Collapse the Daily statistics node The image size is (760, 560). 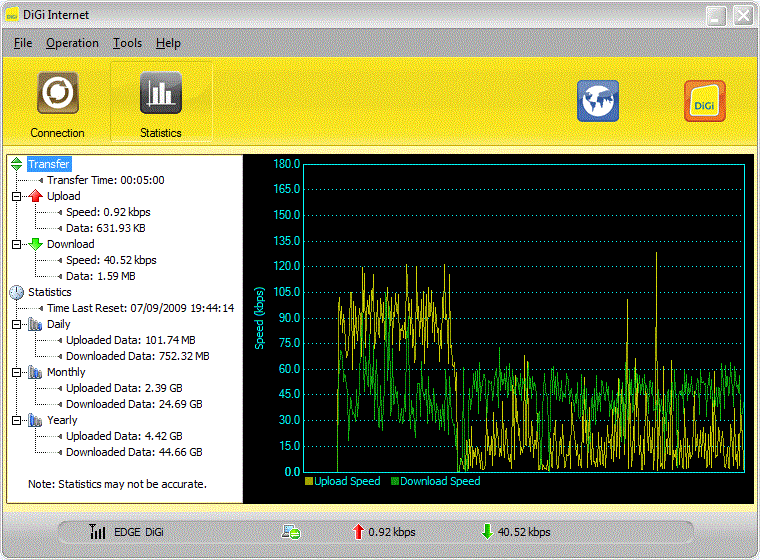pos(16,324)
